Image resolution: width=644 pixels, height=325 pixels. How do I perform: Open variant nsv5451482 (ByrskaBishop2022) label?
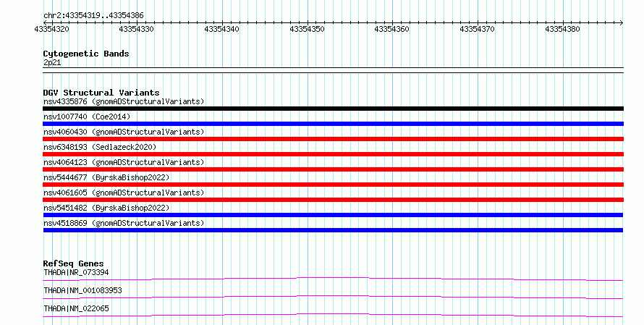point(106,208)
